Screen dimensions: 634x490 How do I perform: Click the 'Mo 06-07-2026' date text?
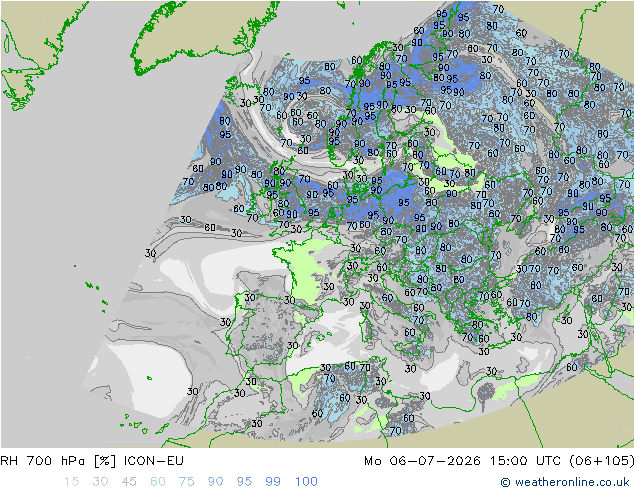coord(423,461)
